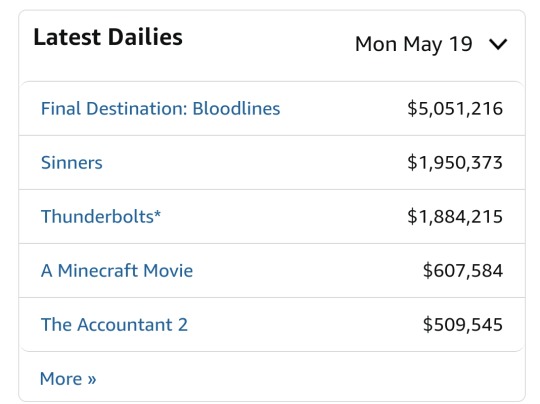
Task: Open the Thunderbolts* movie link
Action: coord(101,217)
